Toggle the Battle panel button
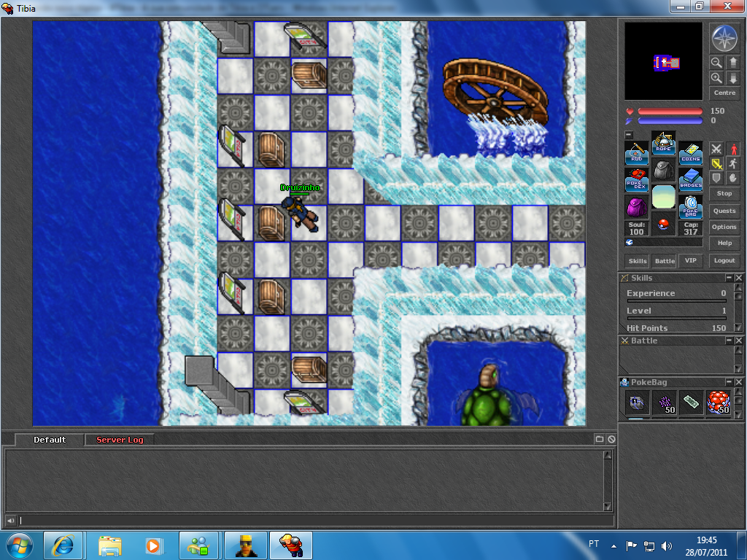Viewport: 747px width, 560px height. (x=665, y=260)
